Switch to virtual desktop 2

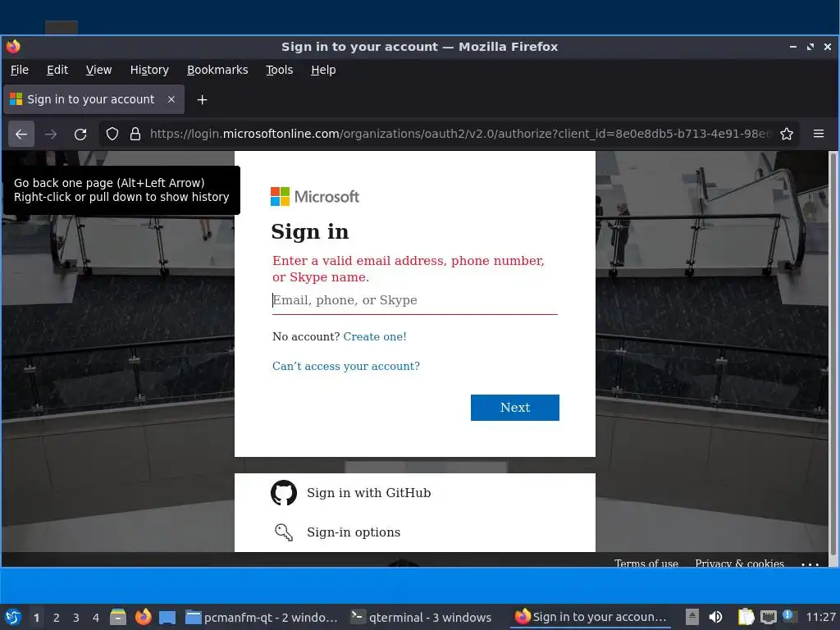57,618
